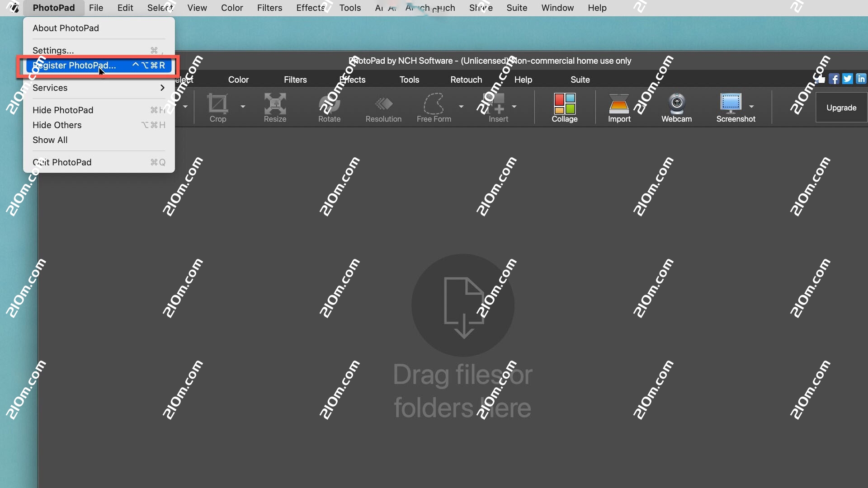Share on Facebook via toolbar icon
Screen dimensions: 868x488
pyautogui.click(x=834, y=79)
